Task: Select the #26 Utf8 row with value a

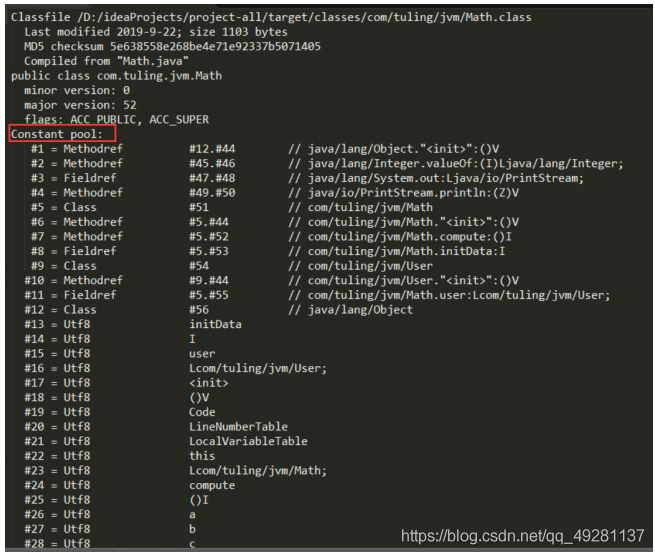Action: tap(110, 514)
